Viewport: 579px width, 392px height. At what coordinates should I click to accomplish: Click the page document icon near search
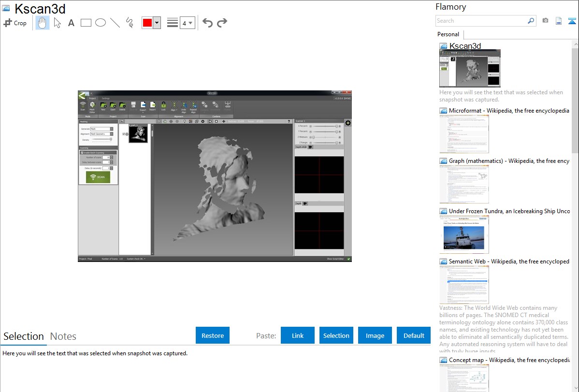pos(559,21)
